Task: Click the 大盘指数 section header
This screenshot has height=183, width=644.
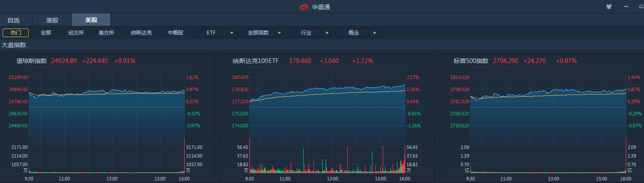Action: [14, 45]
